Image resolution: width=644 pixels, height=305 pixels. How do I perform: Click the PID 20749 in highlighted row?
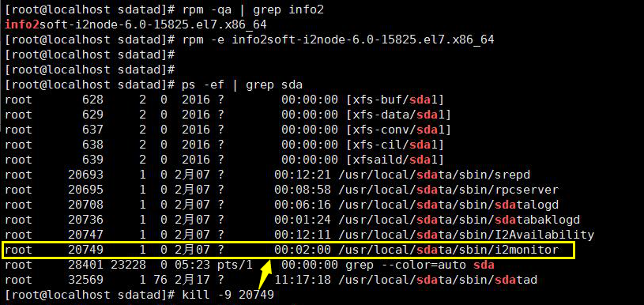(x=86, y=250)
